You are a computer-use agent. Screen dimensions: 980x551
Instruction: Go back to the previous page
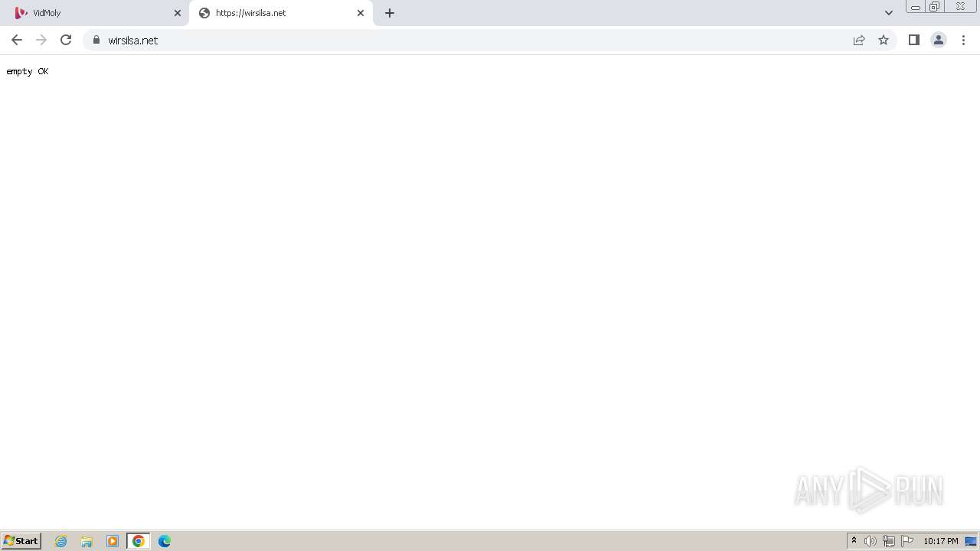(x=17, y=40)
